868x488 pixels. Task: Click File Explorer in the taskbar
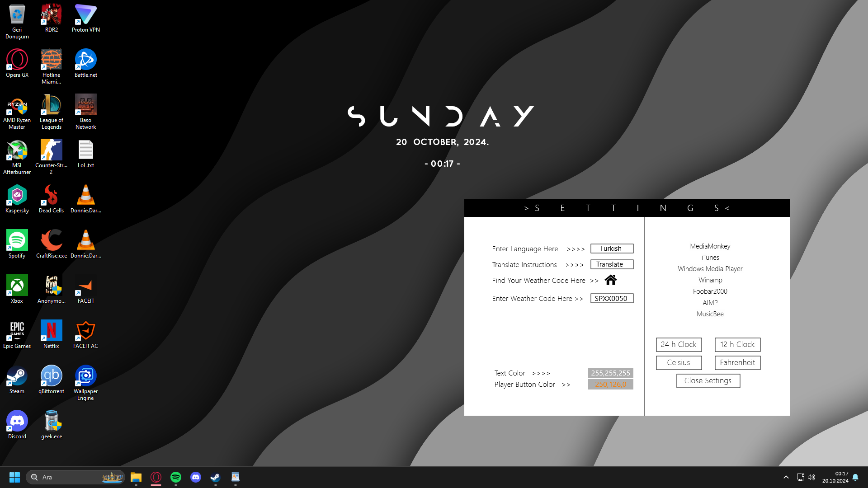(x=136, y=477)
